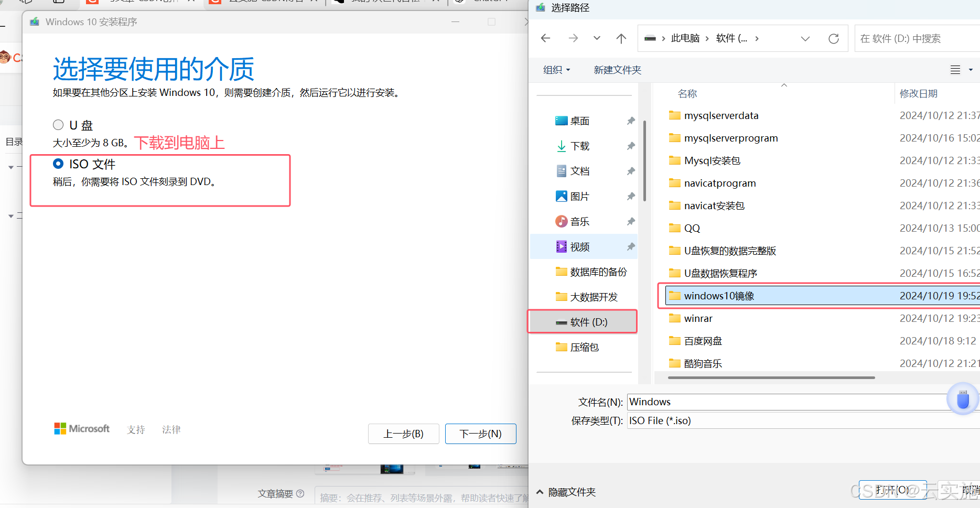
Task: Unpin 下载 using its pin icon
Action: [x=631, y=146]
